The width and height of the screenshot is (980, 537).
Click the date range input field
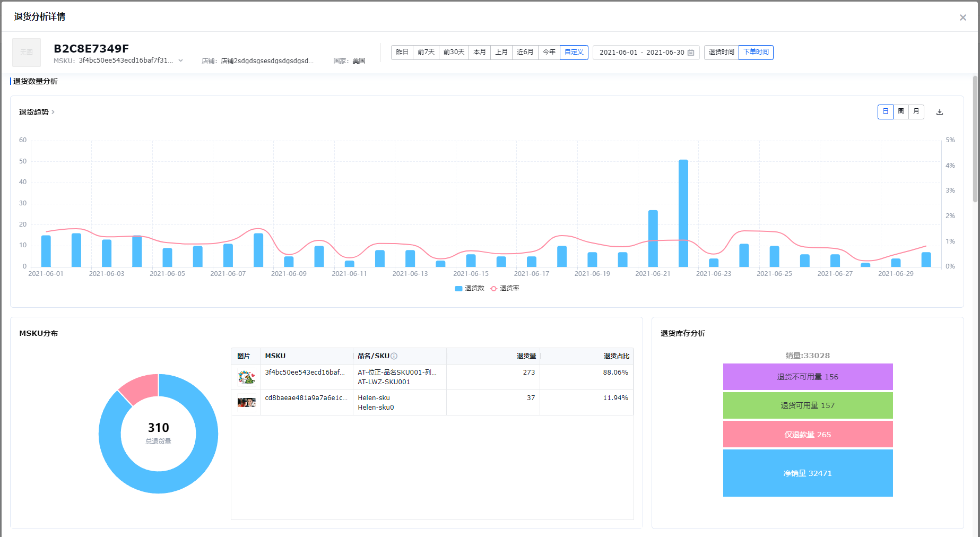point(646,53)
